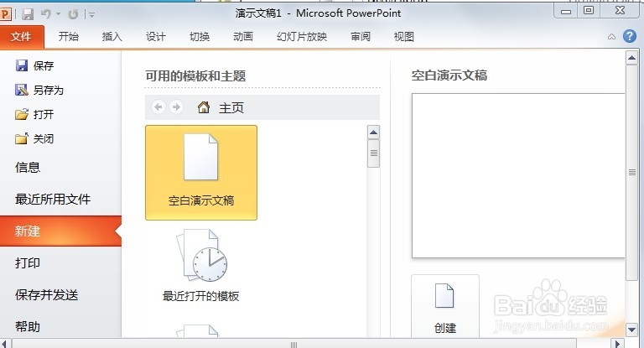Viewport: 644px width, 348px height.
Task: Switch to the 动画 tab
Action: [243, 37]
